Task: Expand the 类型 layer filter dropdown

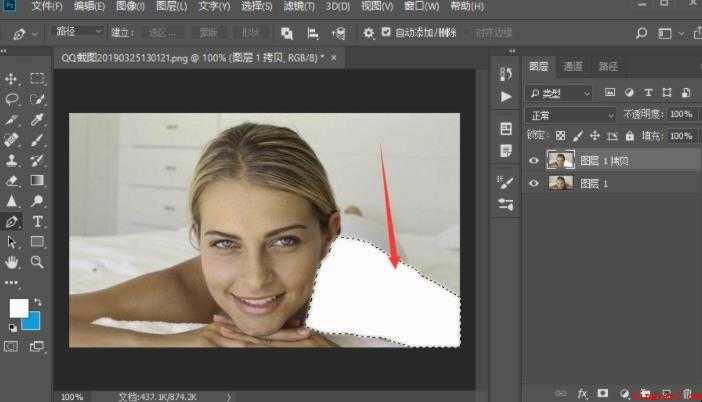Action: coord(559,93)
